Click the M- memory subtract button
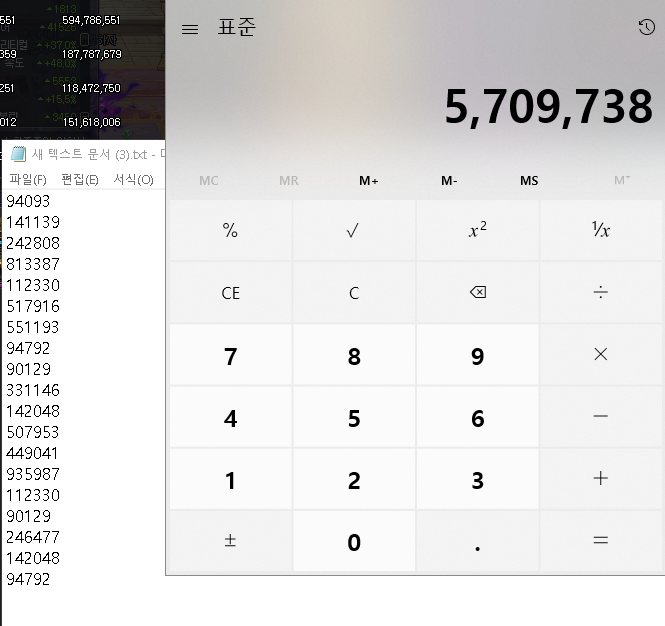The height and width of the screenshot is (626, 665). [x=449, y=181]
